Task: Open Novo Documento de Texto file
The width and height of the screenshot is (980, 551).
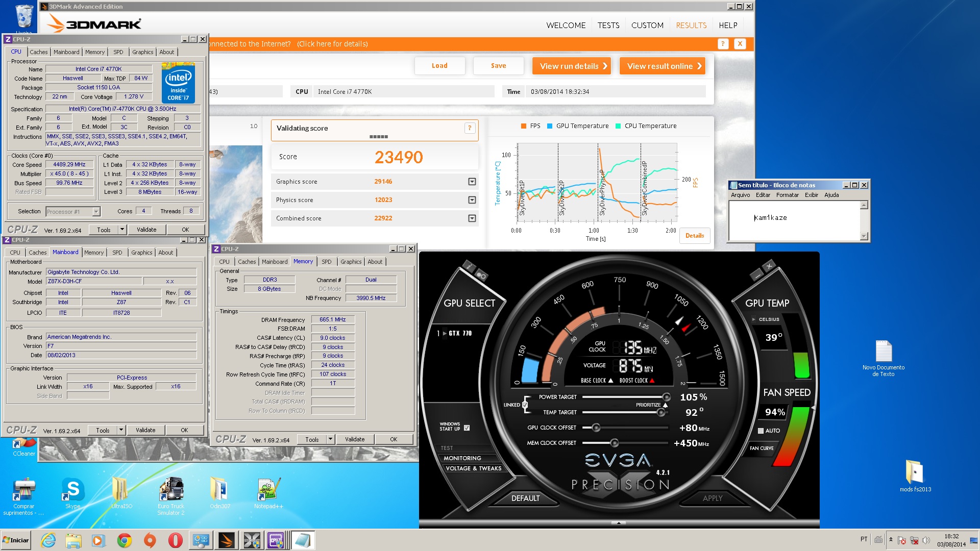Action: pos(884,358)
